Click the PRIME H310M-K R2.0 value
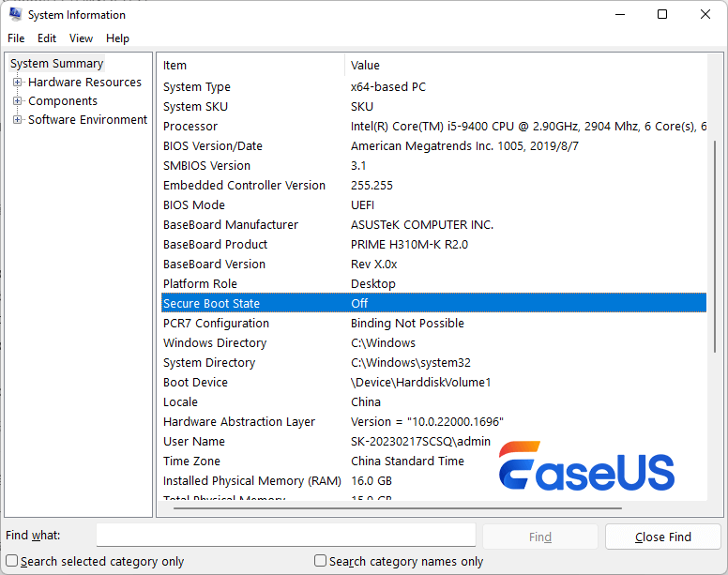The width and height of the screenshot is (728, 575). click(x=409, y=245)
